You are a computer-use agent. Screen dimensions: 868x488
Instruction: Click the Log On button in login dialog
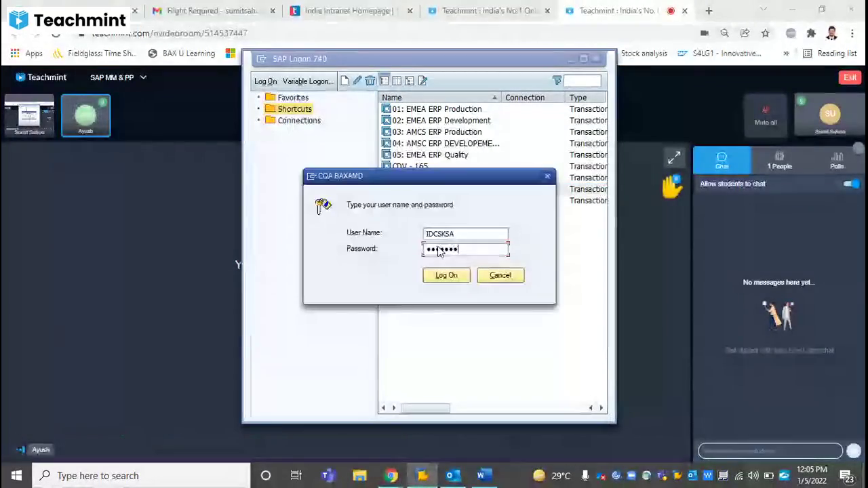point(446,275)
